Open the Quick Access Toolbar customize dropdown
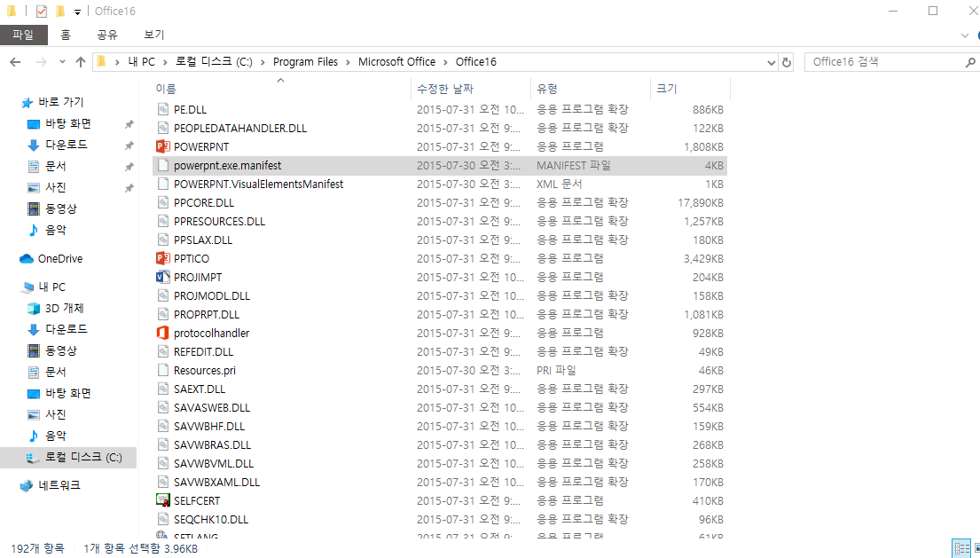The height and width of the screenshot is (558, 980). [77, 12]
